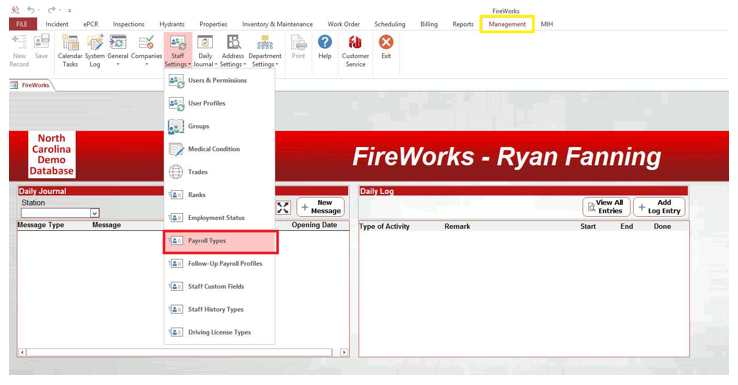Switch to the Management ribbon tab

(x=507, y=24)
